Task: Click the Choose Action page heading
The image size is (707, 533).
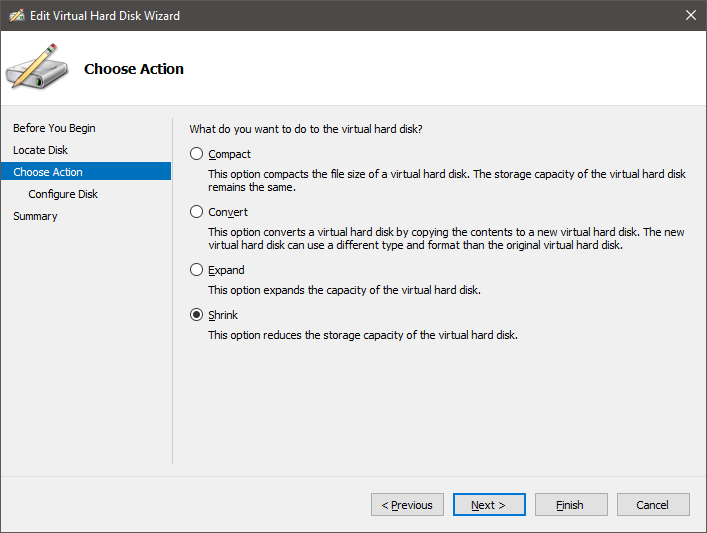Action: (x=134, y=69)
